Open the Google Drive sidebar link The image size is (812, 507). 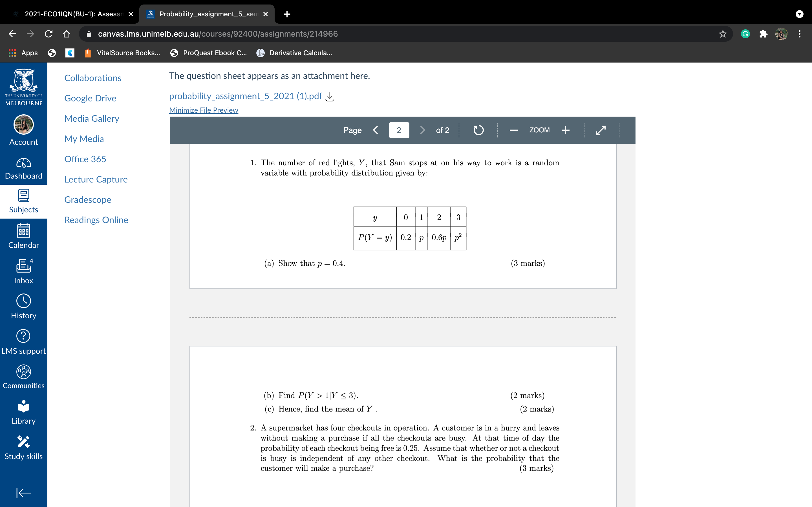click(x=90, y=97)
